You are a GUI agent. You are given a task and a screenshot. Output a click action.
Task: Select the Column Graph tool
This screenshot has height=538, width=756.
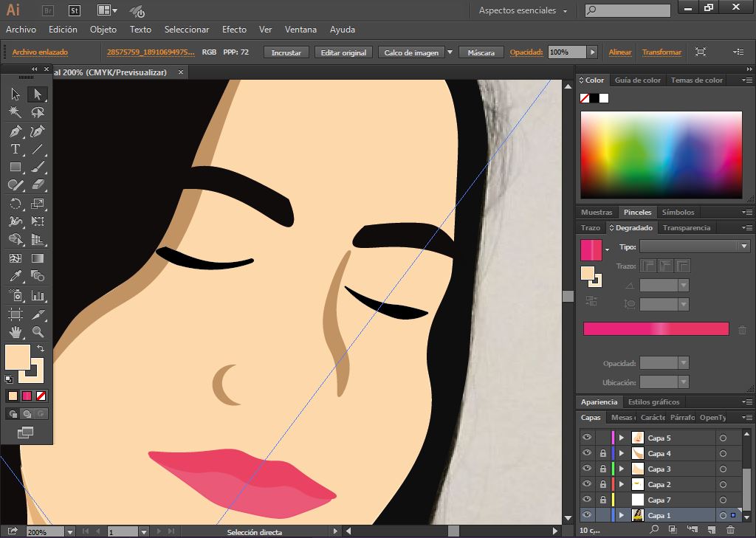pyautogui.click(x=38, y=295)
